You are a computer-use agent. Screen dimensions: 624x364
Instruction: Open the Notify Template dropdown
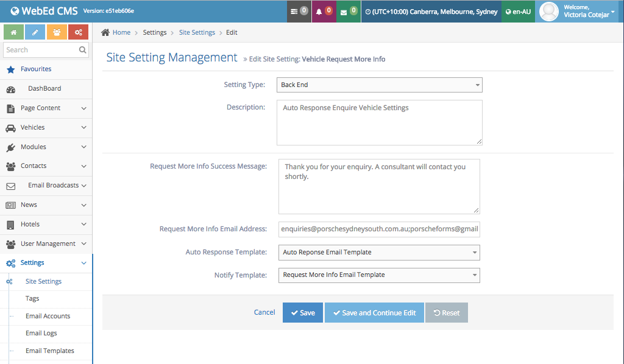pyautogui.click(x=379, y=275)
